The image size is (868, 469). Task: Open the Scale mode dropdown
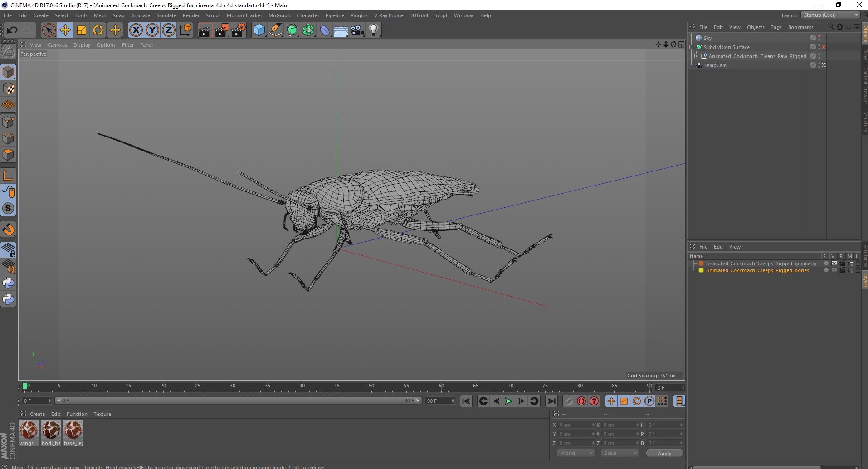619,453
